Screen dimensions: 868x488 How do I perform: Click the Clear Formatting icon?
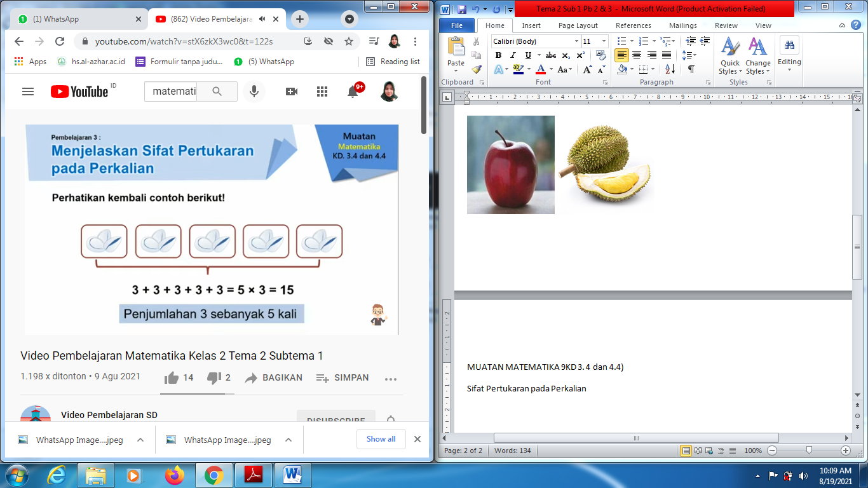click(601, 55)
